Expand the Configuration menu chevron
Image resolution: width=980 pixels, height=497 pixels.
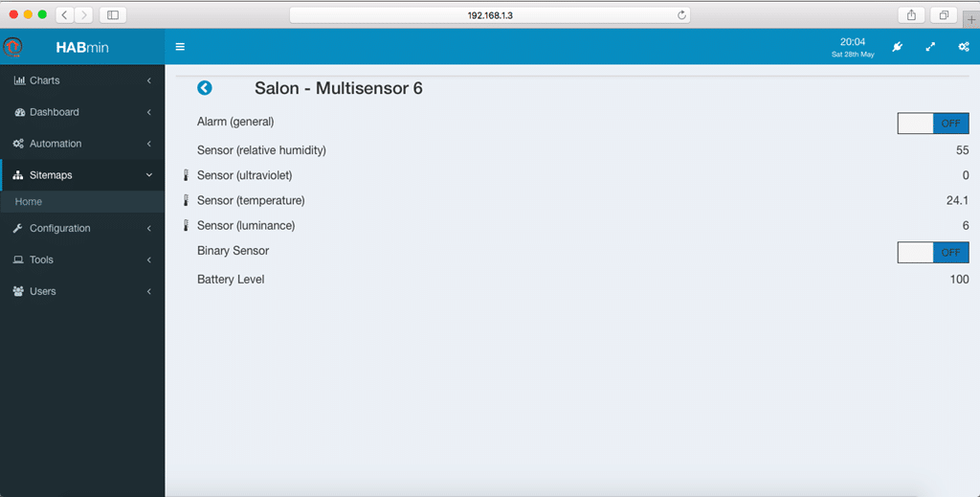click(148, 228)
